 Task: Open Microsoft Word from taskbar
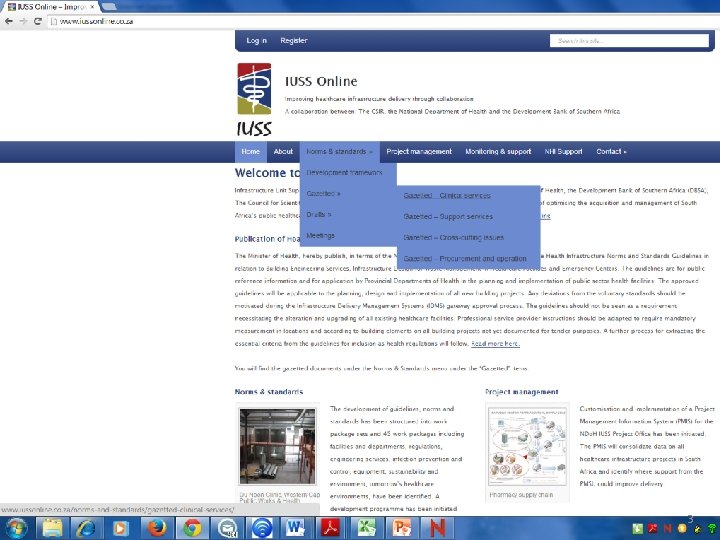[296, 529]
